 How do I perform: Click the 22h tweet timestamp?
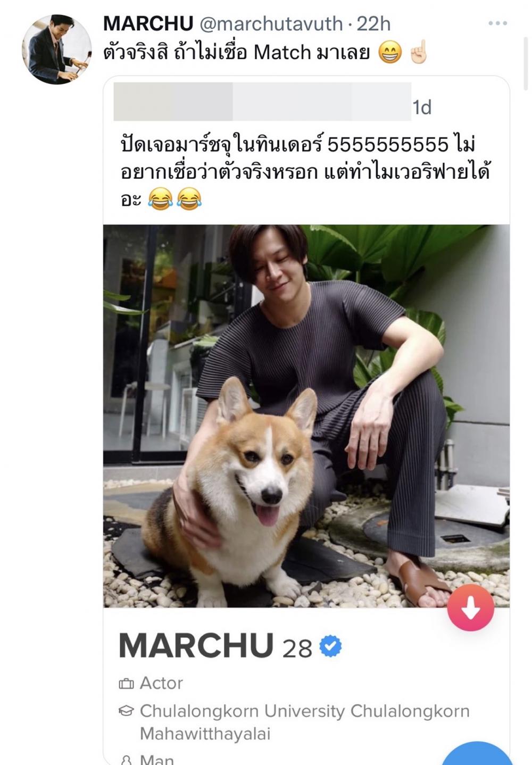[373, 23]
